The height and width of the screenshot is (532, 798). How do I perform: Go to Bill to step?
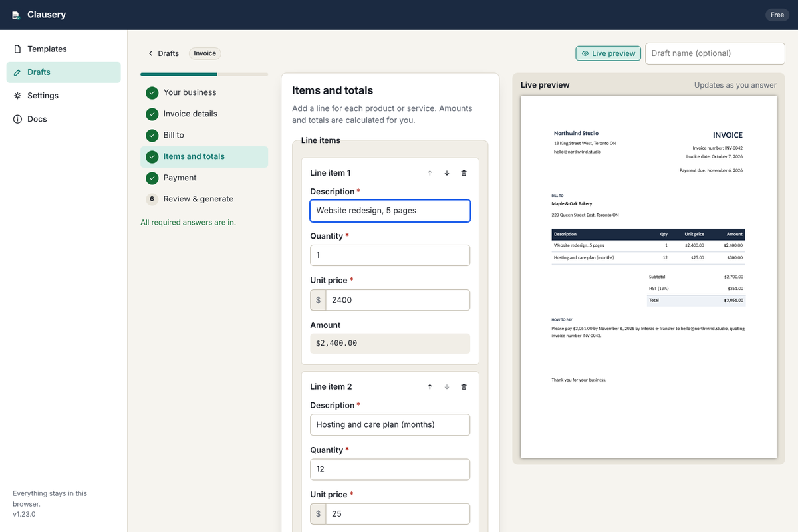point(204,135)
